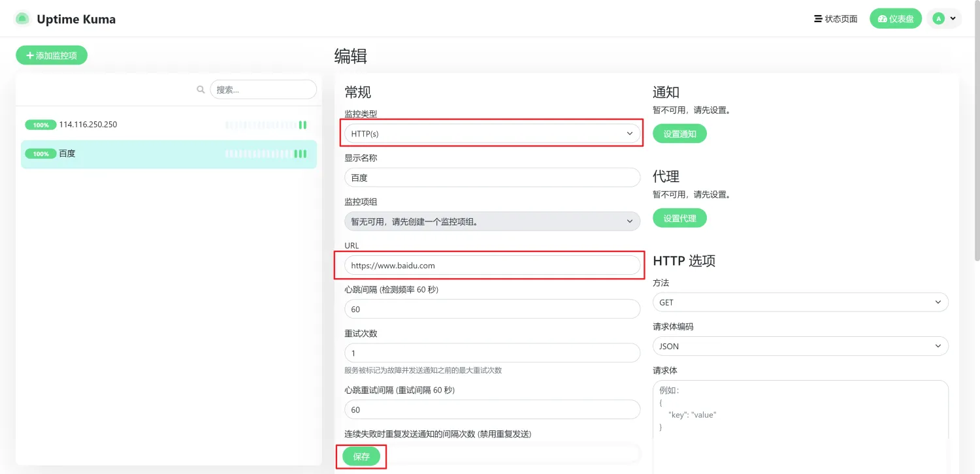Click heartbeat bar of 114.116.250.250 monitor

[266, 125]
